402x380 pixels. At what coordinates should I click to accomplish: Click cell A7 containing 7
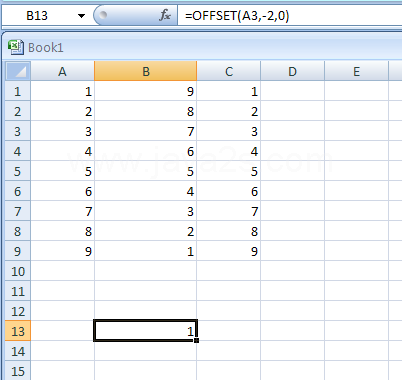click(63, 211)
